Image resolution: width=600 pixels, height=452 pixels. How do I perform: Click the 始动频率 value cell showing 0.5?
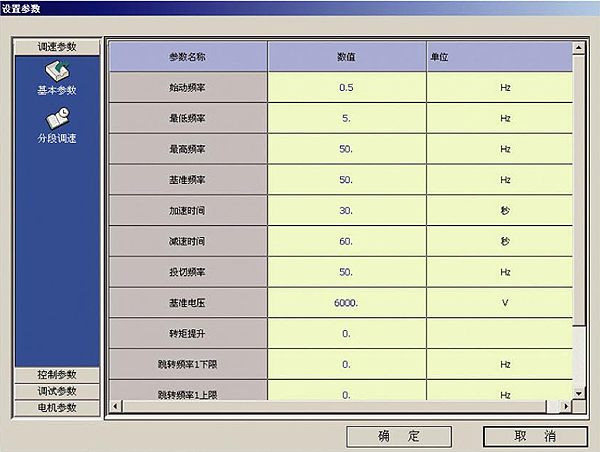click(346, 88)
